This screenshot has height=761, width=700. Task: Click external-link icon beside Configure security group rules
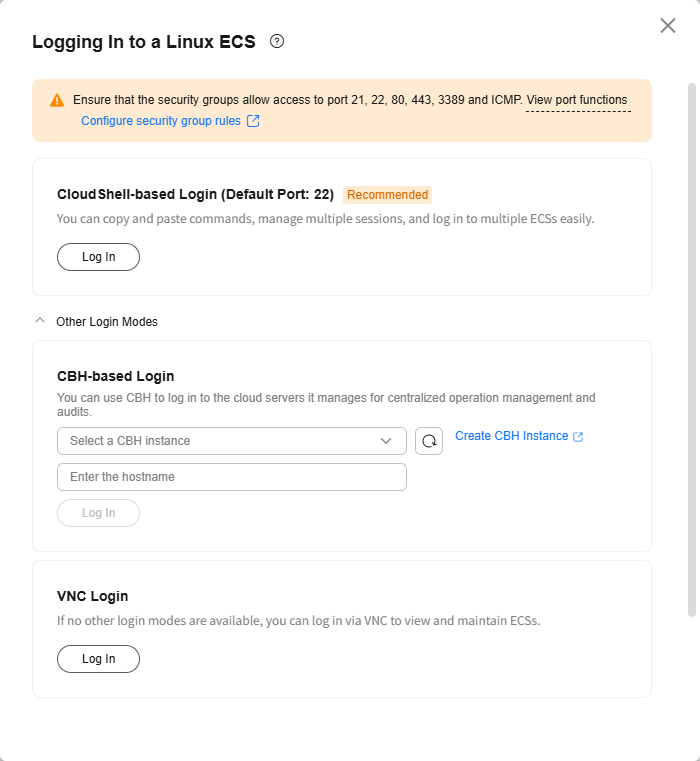click(253, 121)
